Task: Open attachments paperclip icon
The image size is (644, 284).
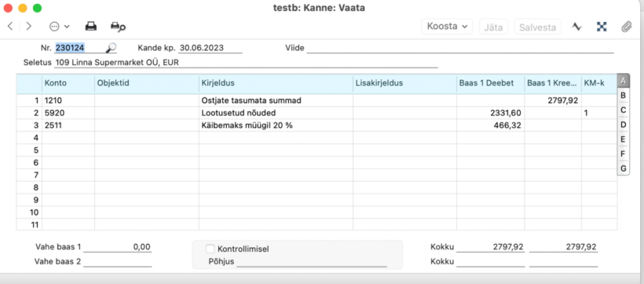Action: click(627, 27)
